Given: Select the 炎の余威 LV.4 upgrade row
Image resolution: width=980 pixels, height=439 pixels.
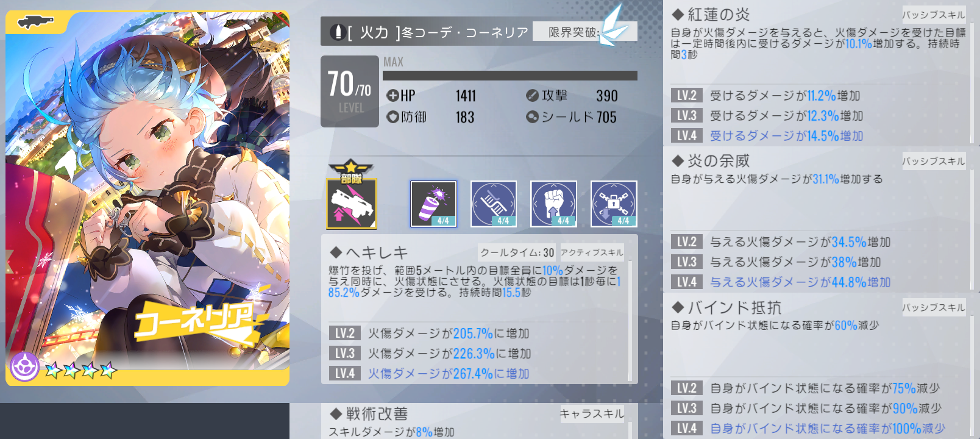Looking at the screenshot, I should 818,282.
